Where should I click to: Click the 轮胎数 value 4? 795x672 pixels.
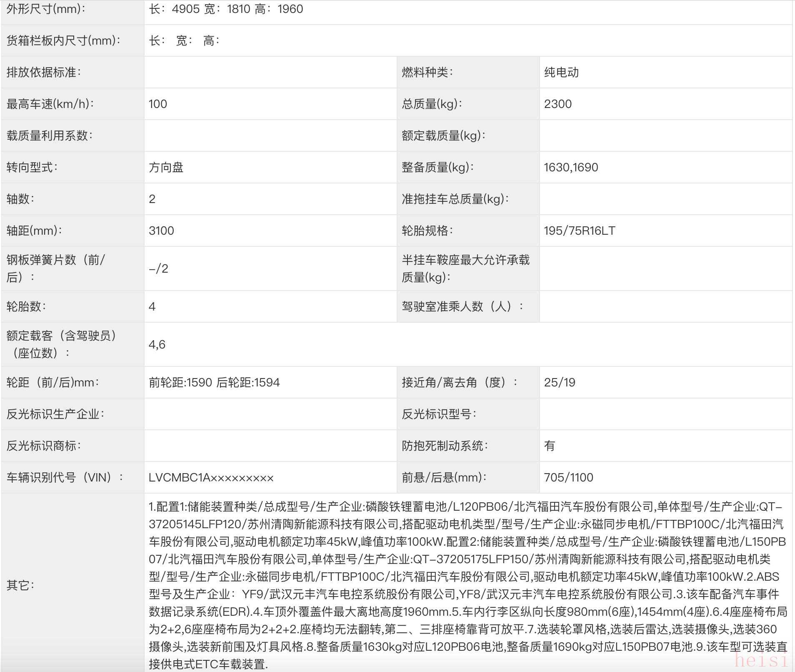click(x=152, y=307)
